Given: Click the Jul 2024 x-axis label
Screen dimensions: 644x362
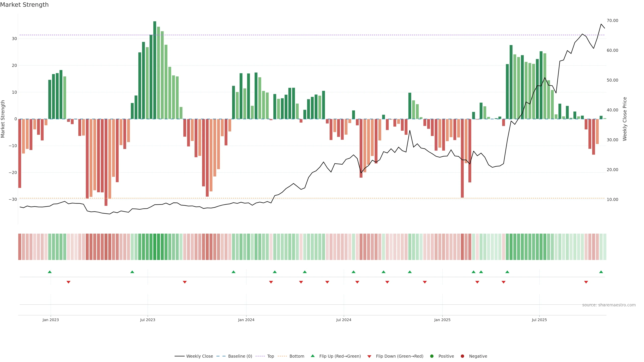Looking at the screenshot, I should (x=343, y=320).
